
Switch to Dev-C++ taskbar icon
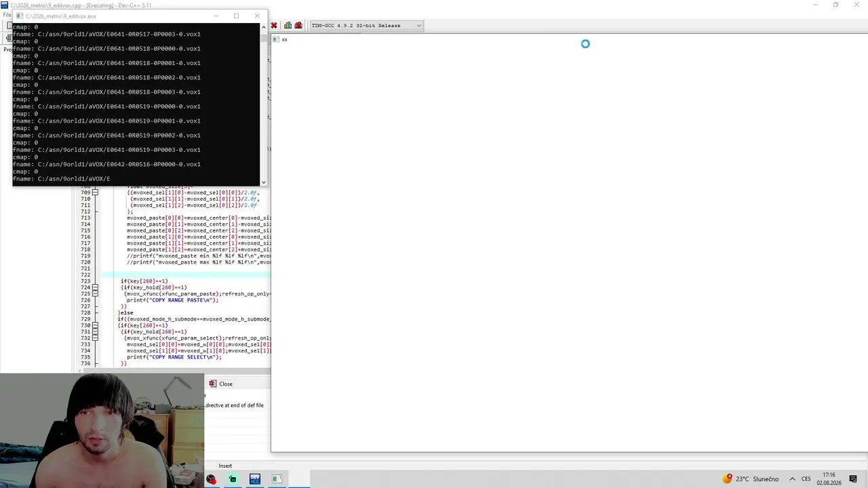coord(255,479)
